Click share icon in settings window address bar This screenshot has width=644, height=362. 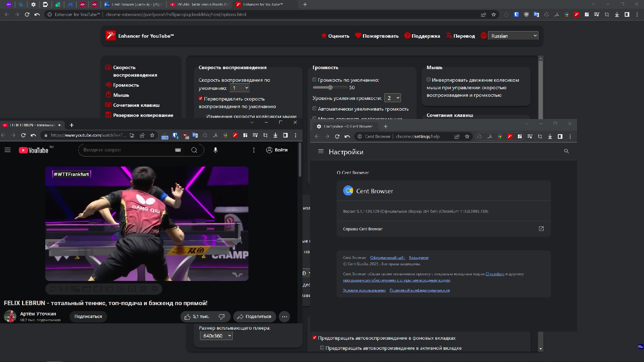(x=457, y=136)
